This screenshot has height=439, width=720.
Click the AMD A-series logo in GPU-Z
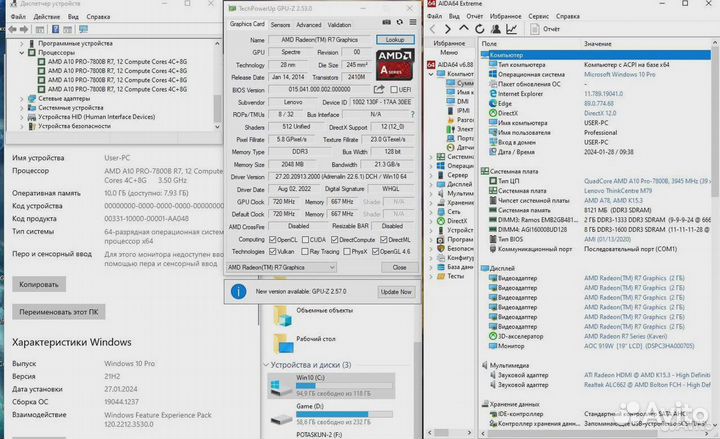(394, 64)
